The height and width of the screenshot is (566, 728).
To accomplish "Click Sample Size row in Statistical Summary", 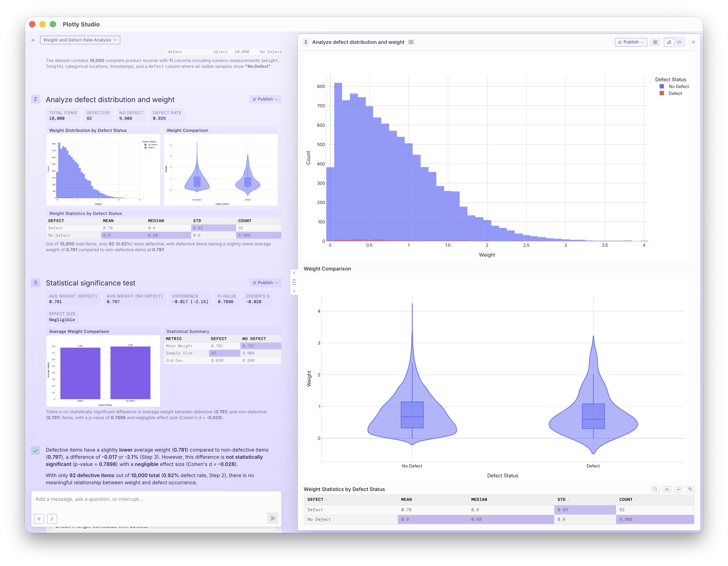I will (223, 353).
